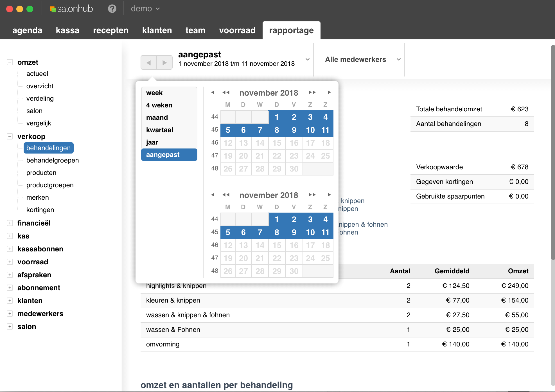This screenshot has width=555, height=392.
Task: Click the vertical scrollbar on right edge
Action: point(553,152)
